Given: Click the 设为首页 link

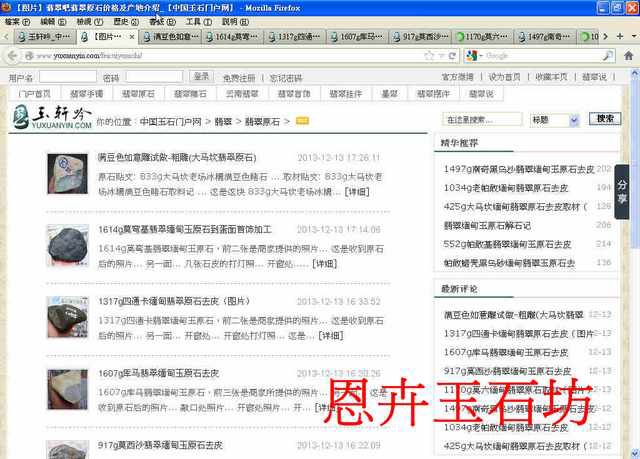Looking at the screenshot, I should 504,77.
